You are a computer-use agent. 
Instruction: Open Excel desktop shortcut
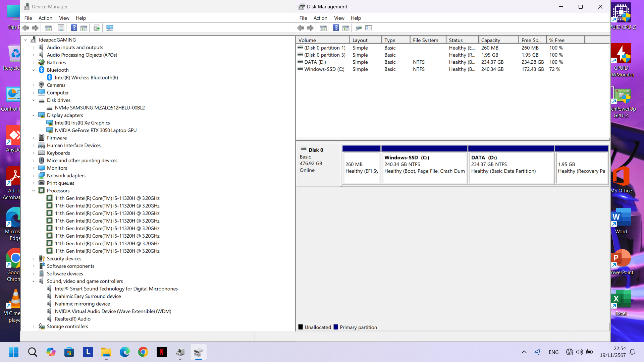coord(621,303)
